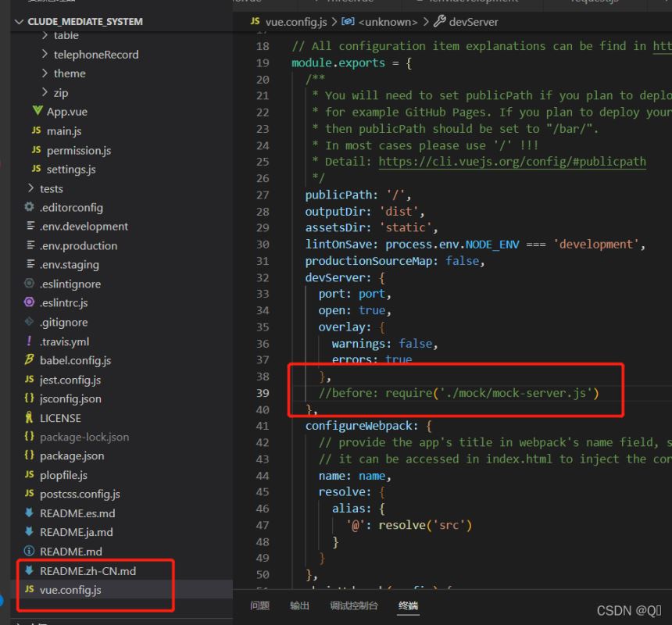Open package.json in the explorer
The height and width of the screenshot is (625, 672).
coord(72,455)
